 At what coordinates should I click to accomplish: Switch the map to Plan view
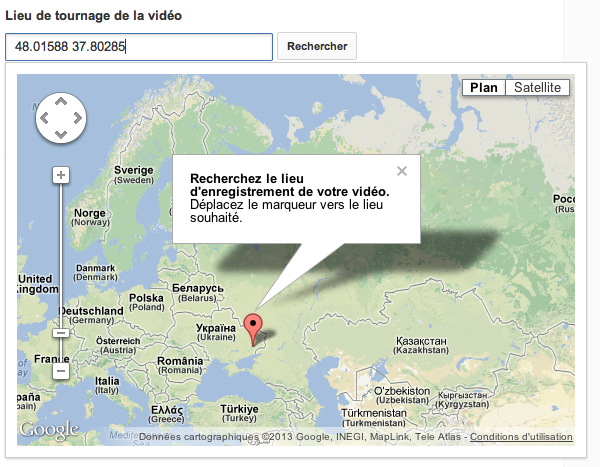pos(484,87)
